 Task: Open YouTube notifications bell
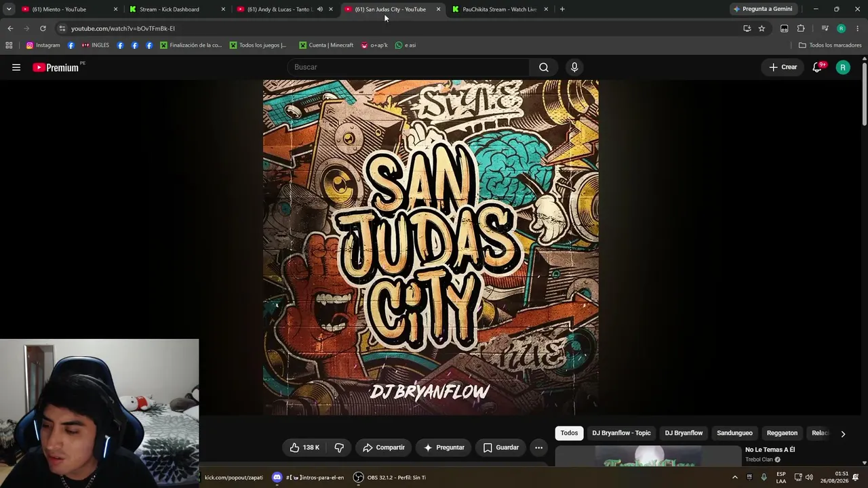point(817,67)
